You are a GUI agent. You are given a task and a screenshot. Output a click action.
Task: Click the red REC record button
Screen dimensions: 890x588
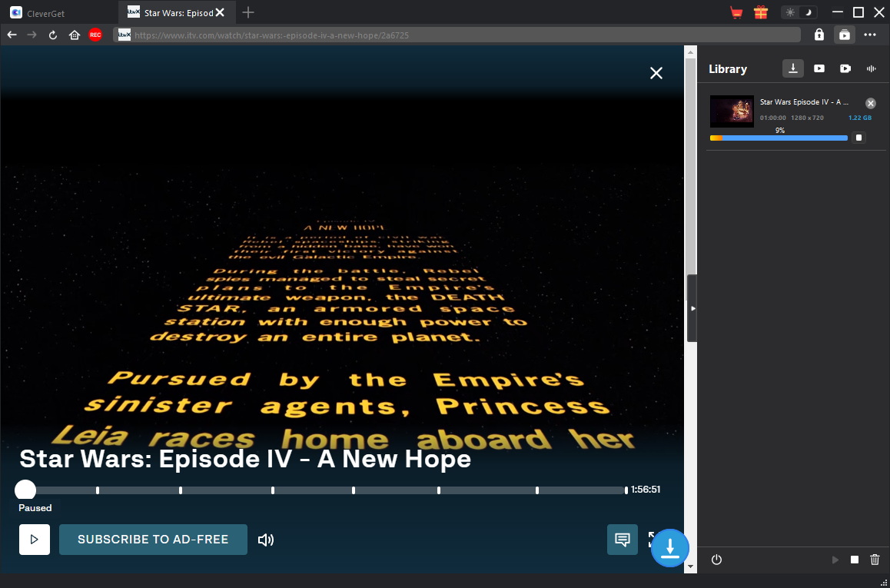pyautogui.click(x=95, y=35)
